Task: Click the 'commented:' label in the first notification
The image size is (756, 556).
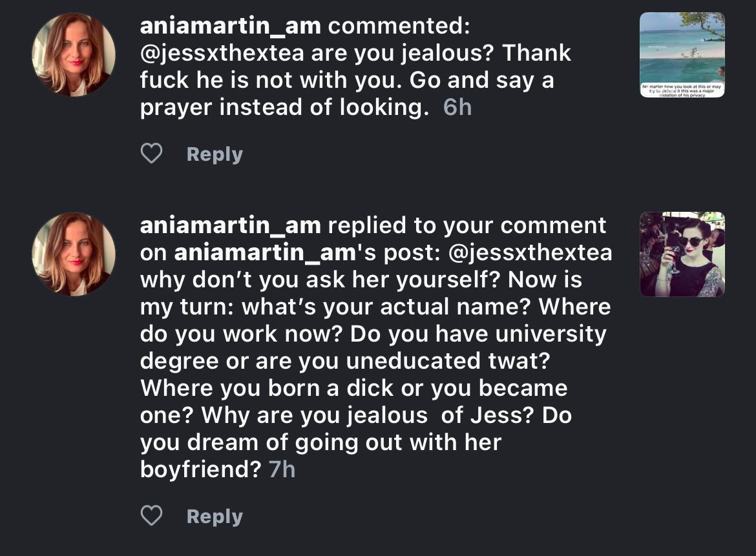Action: tap(399, 25)
